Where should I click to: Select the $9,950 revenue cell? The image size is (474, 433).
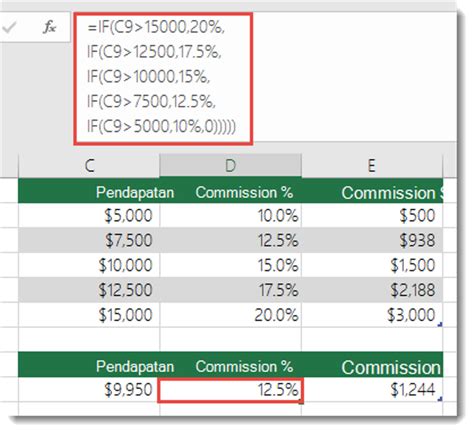pos(89,389)
